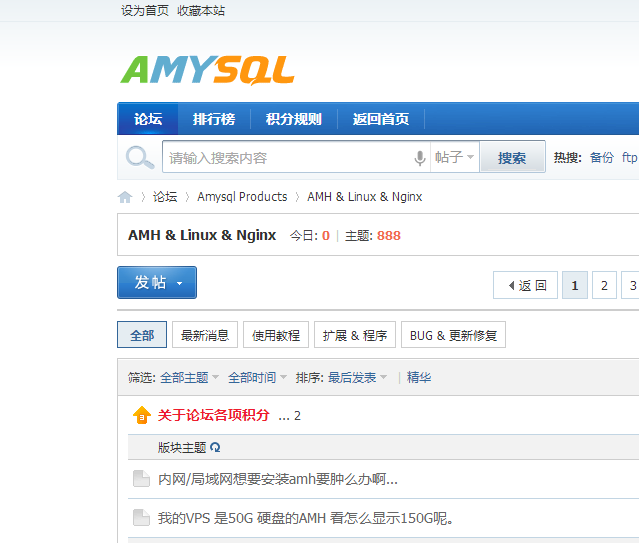The image size is (639, 543).
Task: Click the document icon beside 内网/局域网 thread
Action: (x=141, y=479)
